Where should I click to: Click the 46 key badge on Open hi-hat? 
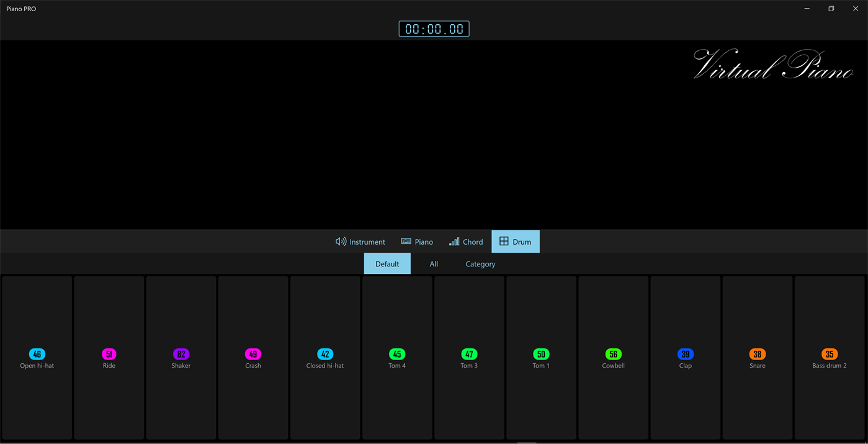(x=37, y=353)
